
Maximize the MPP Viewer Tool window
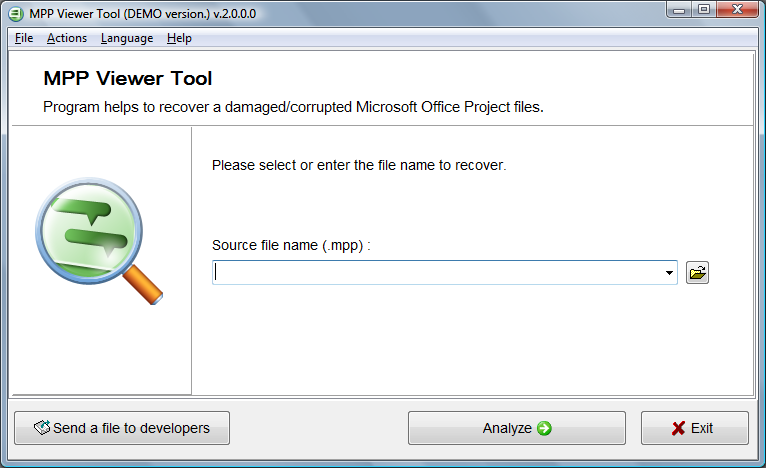704,9
